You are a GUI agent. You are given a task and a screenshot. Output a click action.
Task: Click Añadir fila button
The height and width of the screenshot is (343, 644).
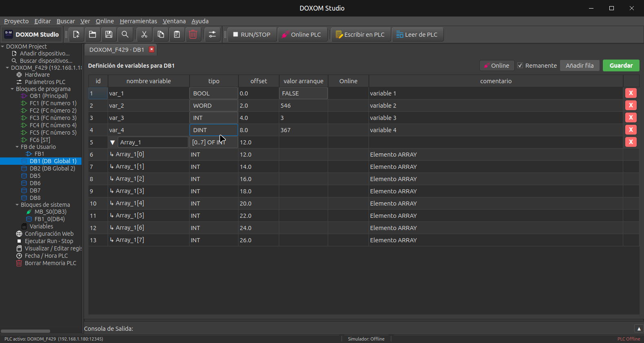pos(580,66)
